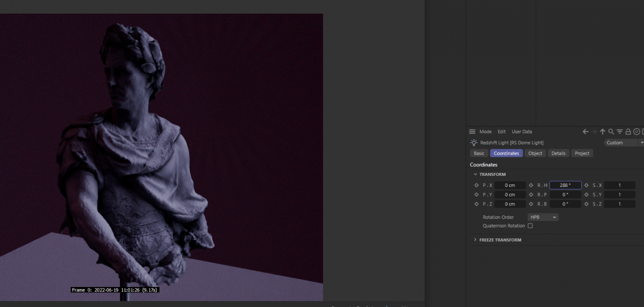Toggle keyframe diamond for R.B
Image resolution: width=644 pixels, height=307 pixels.
(x=531, y=204)
